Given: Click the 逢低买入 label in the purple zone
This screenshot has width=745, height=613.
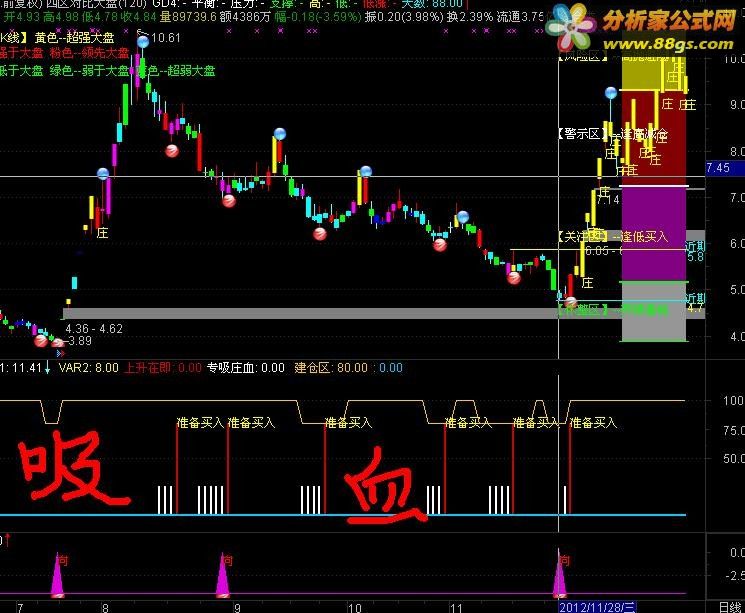Looking at the screenshot, I should 644,236.
